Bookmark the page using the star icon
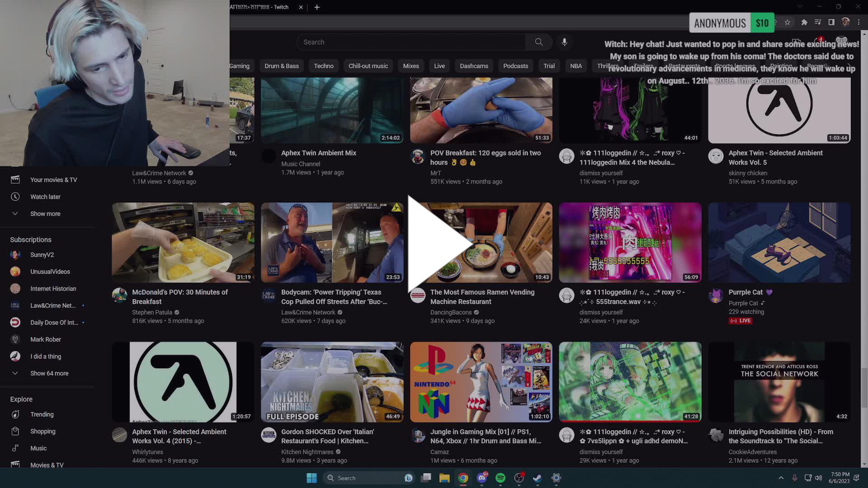This screenshot has height=488, width=868. [x=787, y=22]
